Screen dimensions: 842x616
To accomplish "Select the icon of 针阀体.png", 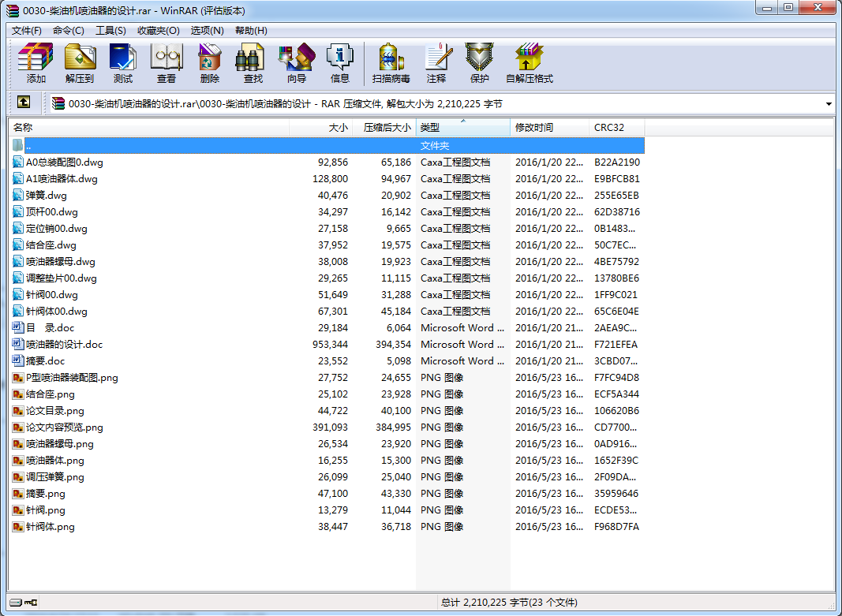I will 17,527.
